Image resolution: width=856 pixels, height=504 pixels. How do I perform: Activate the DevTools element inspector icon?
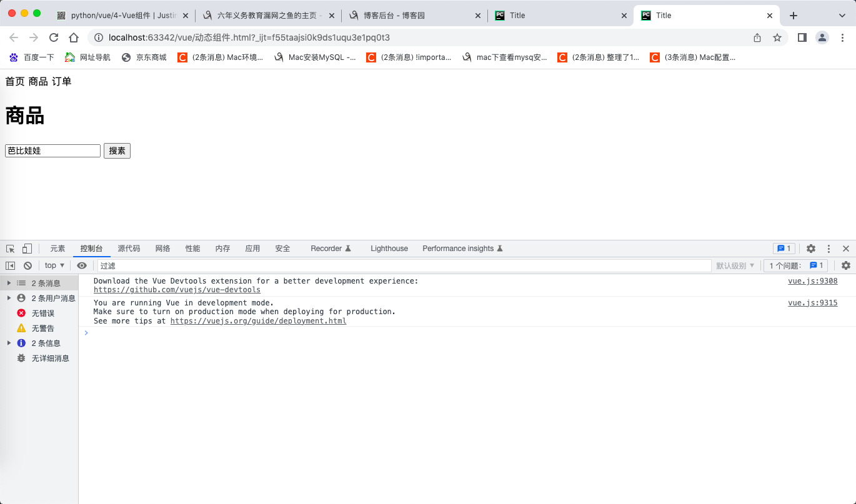tap(11, 249)
